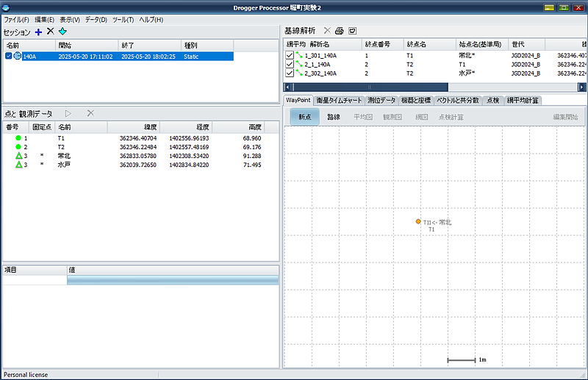
Task: Click the X delete icon in 基線解析 toolbar
Action: (327, 31)
